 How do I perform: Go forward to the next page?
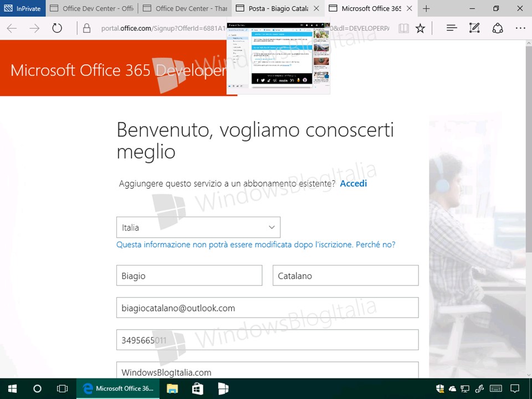[x=34, y=28]
